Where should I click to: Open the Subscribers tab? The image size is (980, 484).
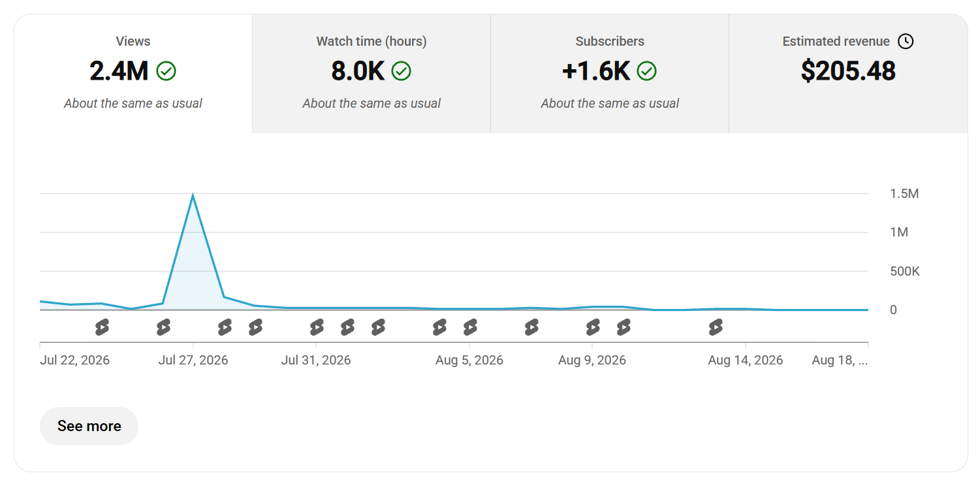click(x=610, y=74)
